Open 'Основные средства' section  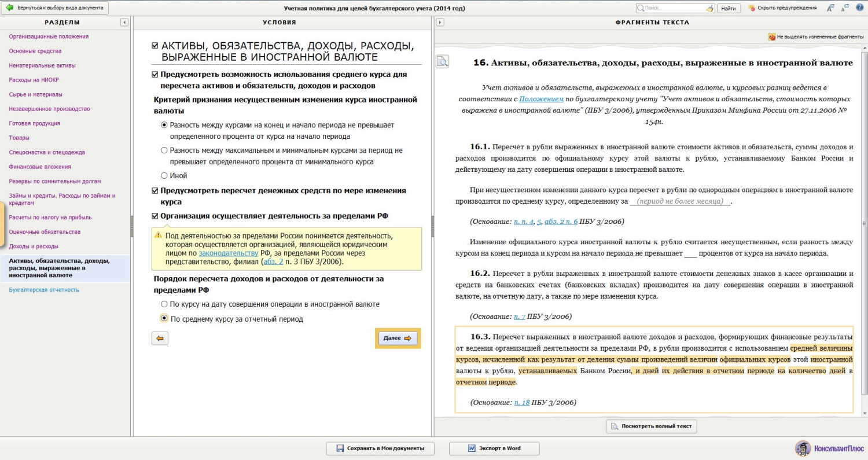tap(35, 51)
